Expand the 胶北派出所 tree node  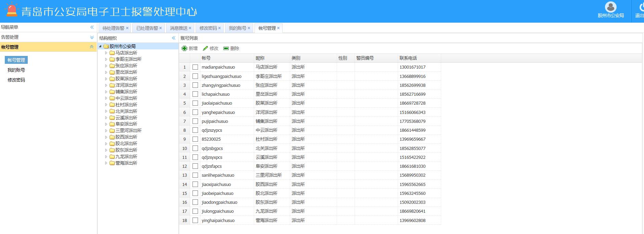[x=106, y=144]
